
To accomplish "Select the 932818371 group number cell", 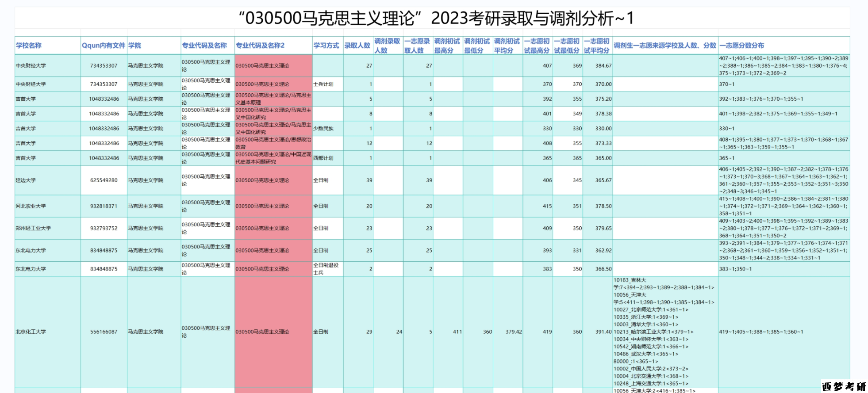I will tap(104, 206).
